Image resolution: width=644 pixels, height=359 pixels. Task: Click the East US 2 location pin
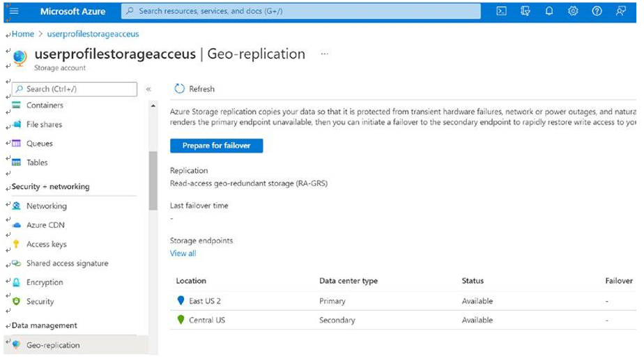[x=181, y=300]
